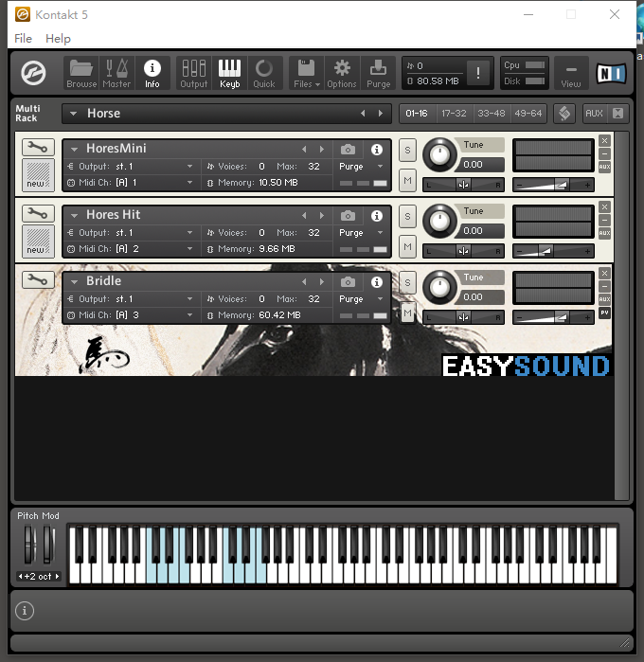
Task: Click the panic exclamation button
Action: tap(478, 73)
